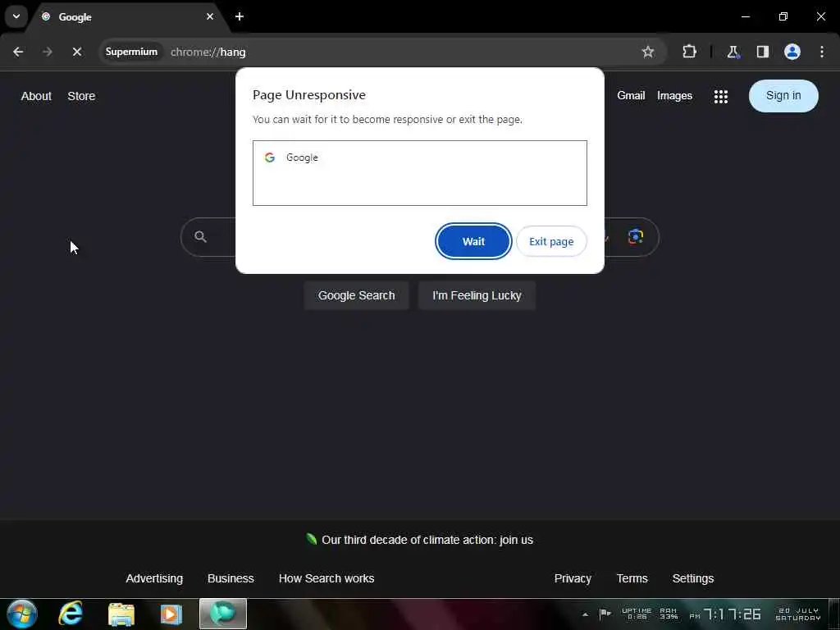Click I'm Feeling Lucky button
840x630 pixels.
click(477, 295)
